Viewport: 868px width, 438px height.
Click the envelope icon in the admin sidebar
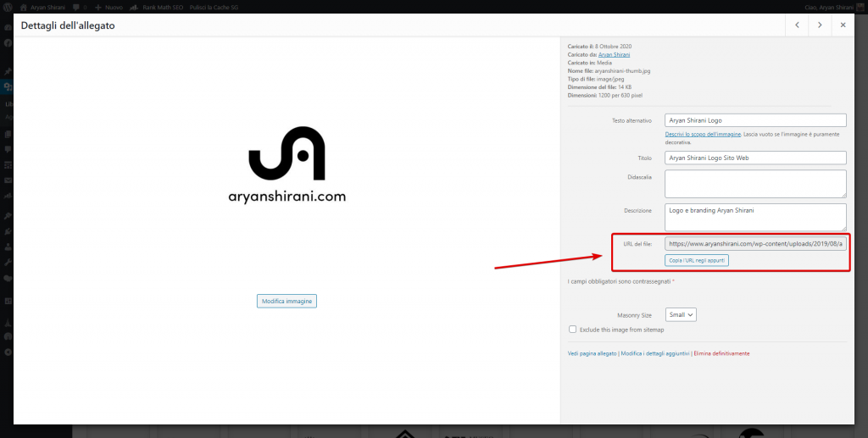[x=8, y=180]
